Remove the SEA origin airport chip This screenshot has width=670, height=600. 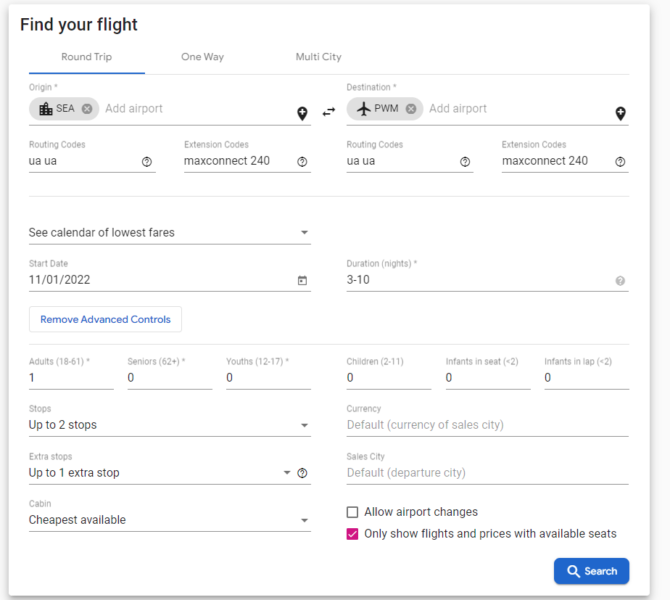[87, 109]
